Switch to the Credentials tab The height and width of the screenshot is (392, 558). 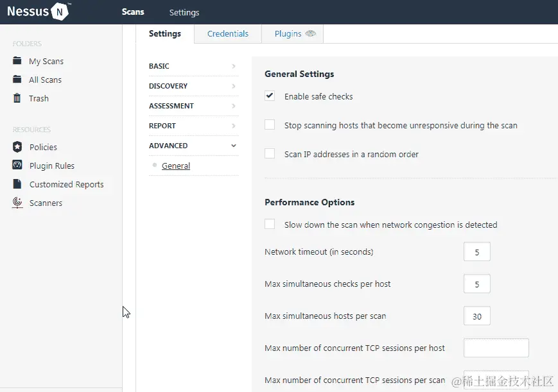pos(228,34)
